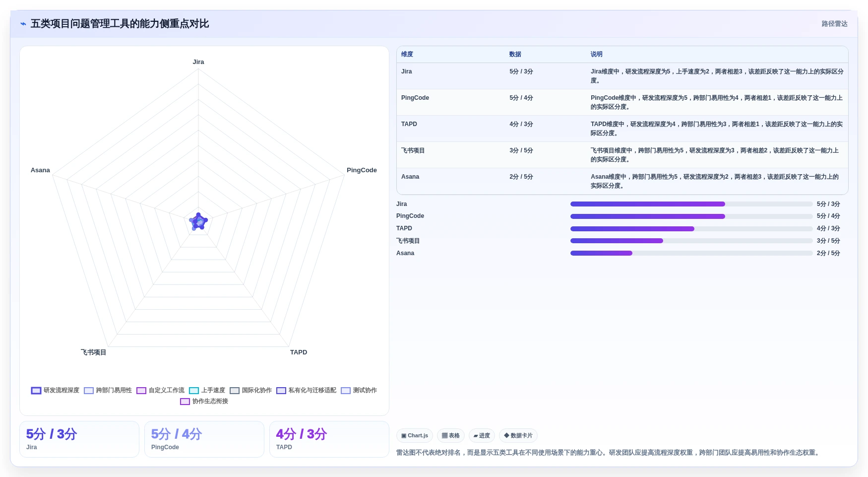Toggle 研发流程深度 legend series
The width and height of the screenshot is (868, 477).
click(55, 390)
